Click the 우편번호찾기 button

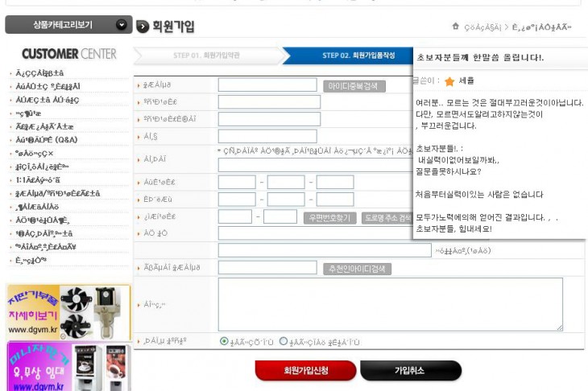[x=329, y=218]
